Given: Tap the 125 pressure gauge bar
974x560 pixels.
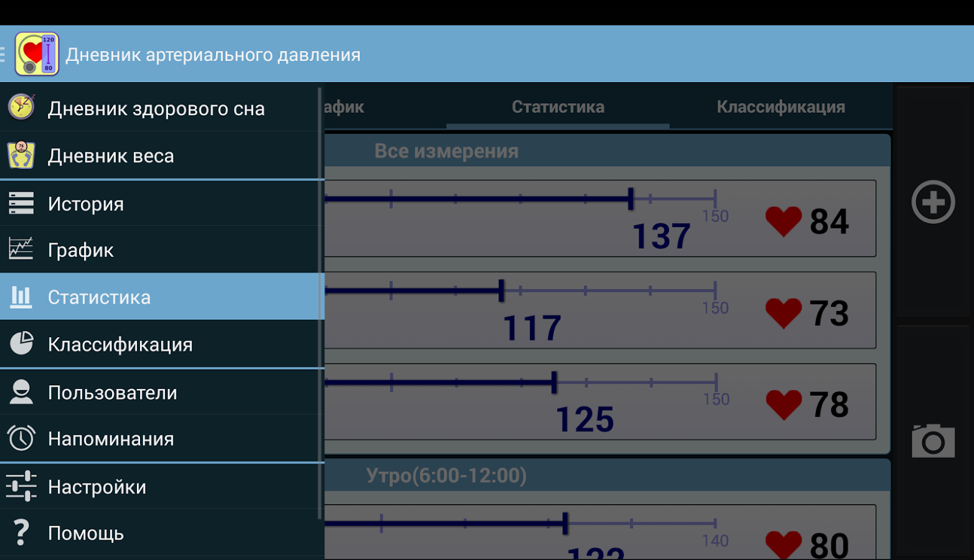Looking at the screenshot, I should pos(520,382).
